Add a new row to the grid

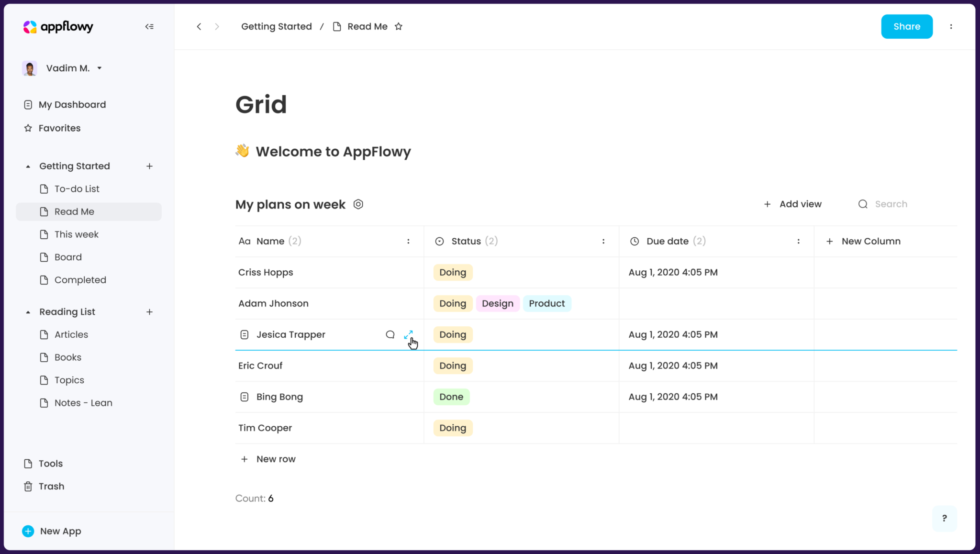(275, 459)
